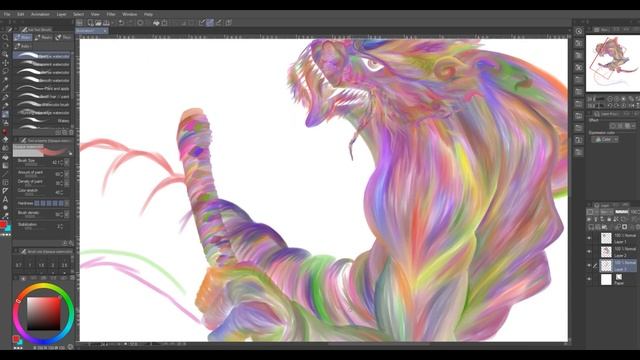
Task: Click the Open file icon in command bar
Action: (x=98, y=23)
